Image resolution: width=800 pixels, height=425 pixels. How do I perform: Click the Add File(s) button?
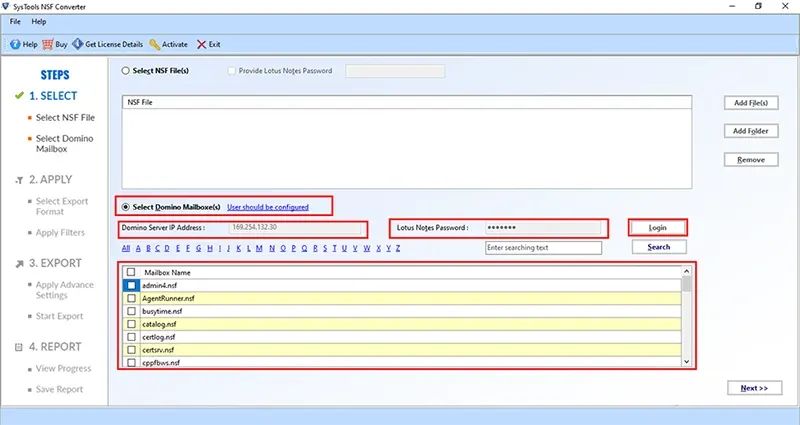tap(749, 103)
